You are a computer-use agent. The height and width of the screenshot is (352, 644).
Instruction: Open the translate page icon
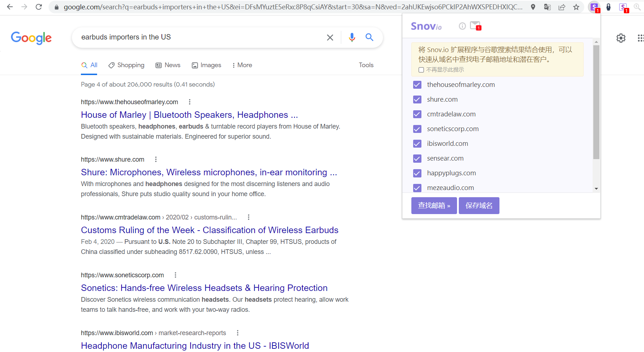[547, 7]
